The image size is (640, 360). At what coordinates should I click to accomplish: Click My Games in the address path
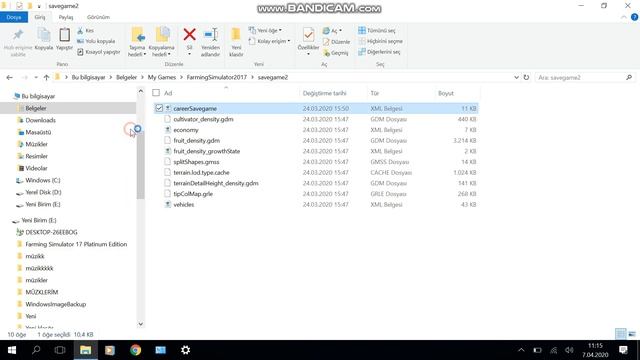[162, 77]
